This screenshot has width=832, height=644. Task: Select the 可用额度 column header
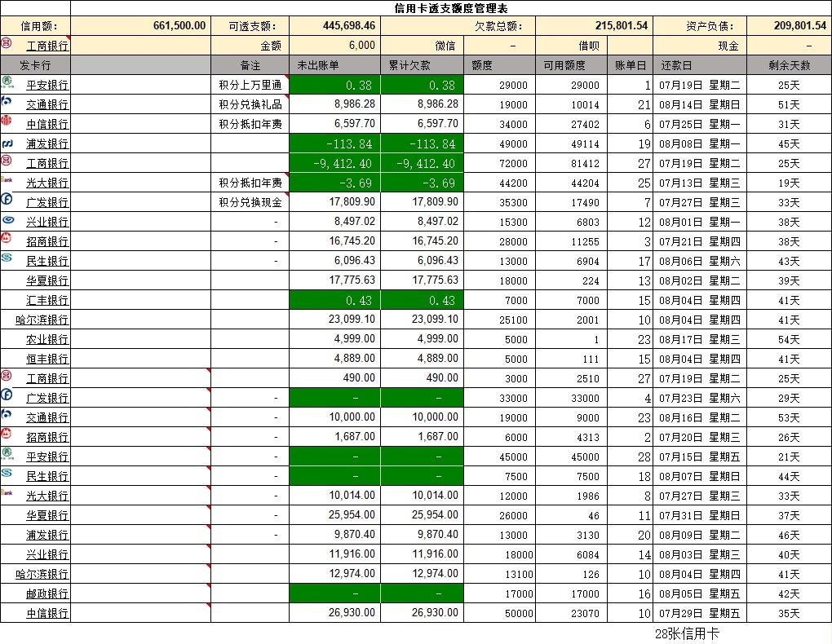tap(572, 65)
